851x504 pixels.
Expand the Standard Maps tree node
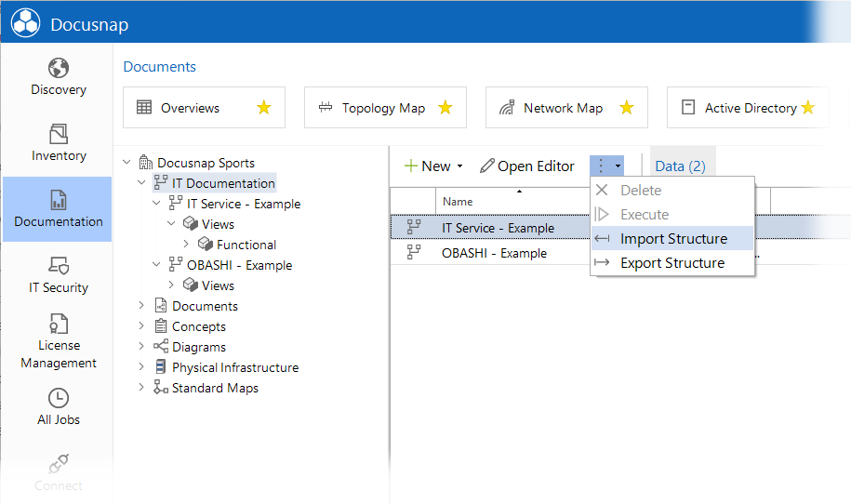coord(141,387)
